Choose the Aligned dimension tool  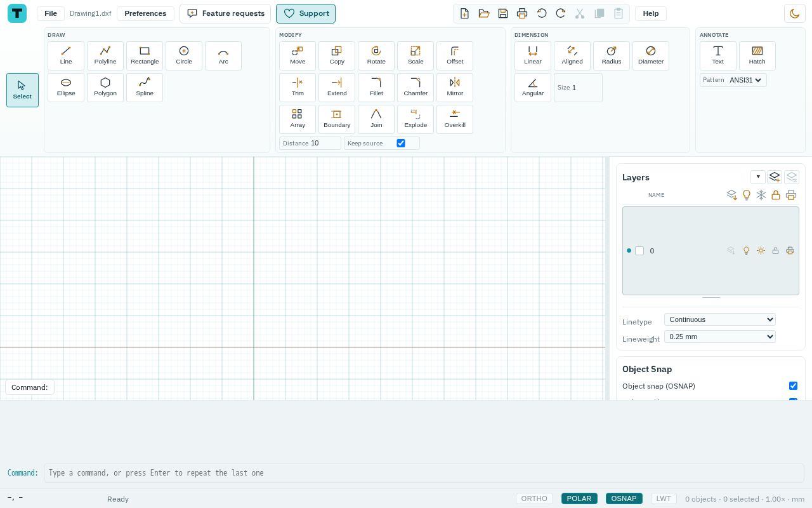point(572,56)
